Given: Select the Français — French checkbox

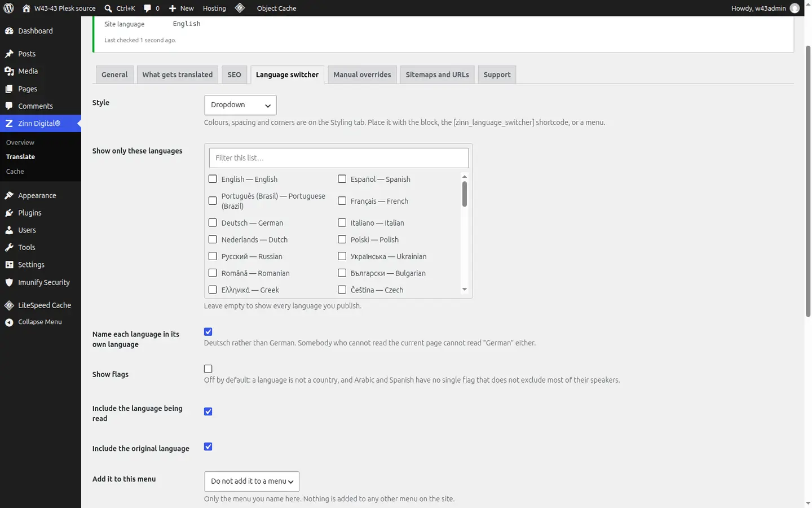Looking at the screenshot, I should pyautogui.click(x=342, y=201).
